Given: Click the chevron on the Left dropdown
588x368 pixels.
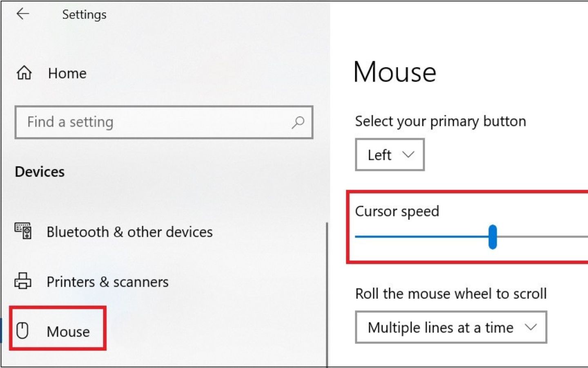Looking at the screenshot, I should [x=408, y=155].
